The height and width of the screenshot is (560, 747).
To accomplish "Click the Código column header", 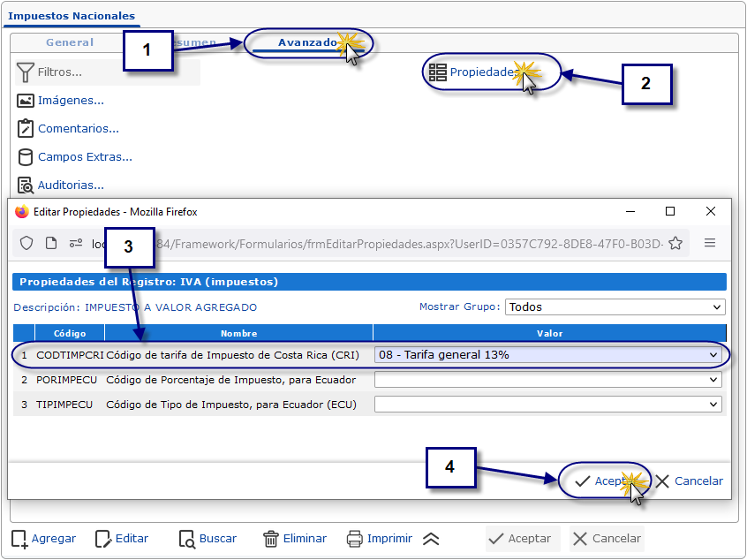I will pos(70,333).
